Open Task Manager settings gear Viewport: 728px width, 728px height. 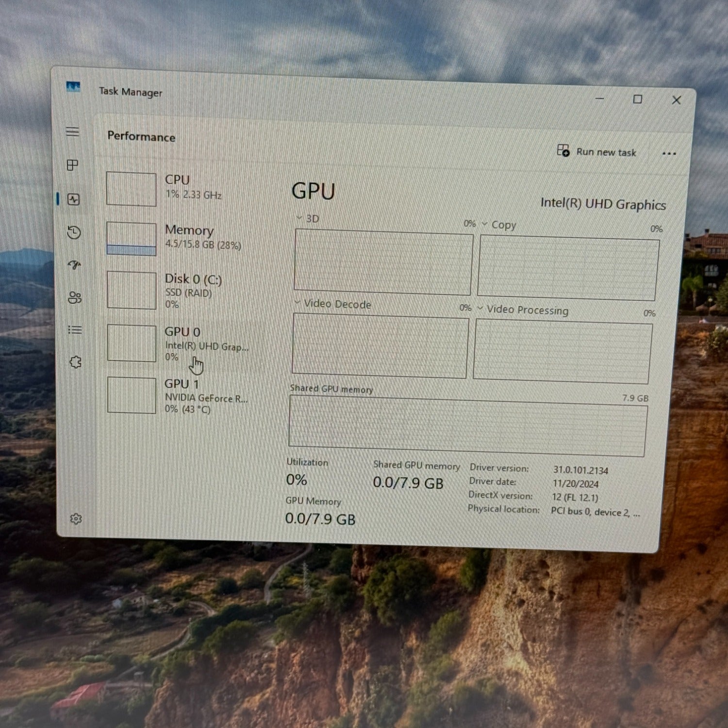tap(76, 519)
